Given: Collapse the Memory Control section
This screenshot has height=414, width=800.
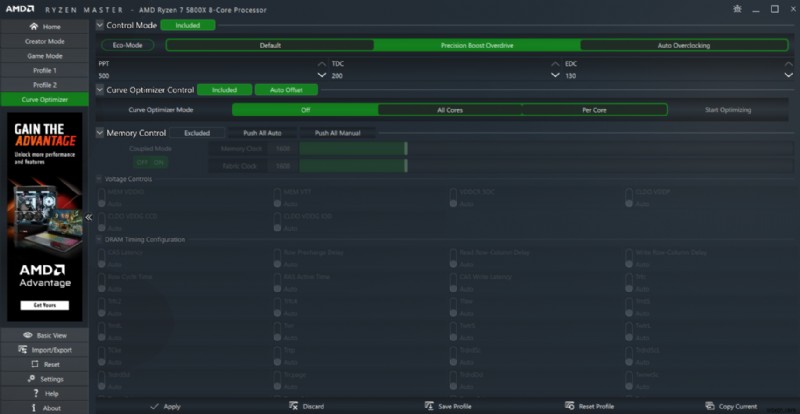Looking at the screenshot, I should pos(99,133).
